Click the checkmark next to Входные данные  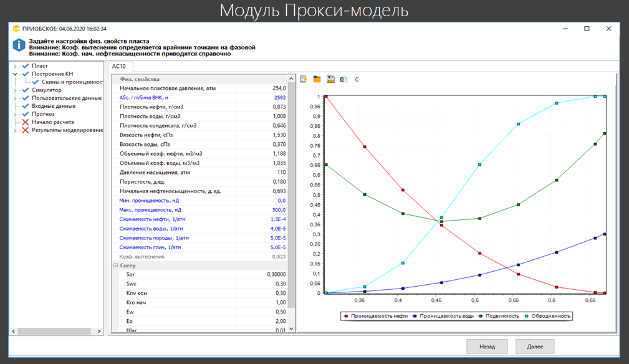click(x=26, y=106)
